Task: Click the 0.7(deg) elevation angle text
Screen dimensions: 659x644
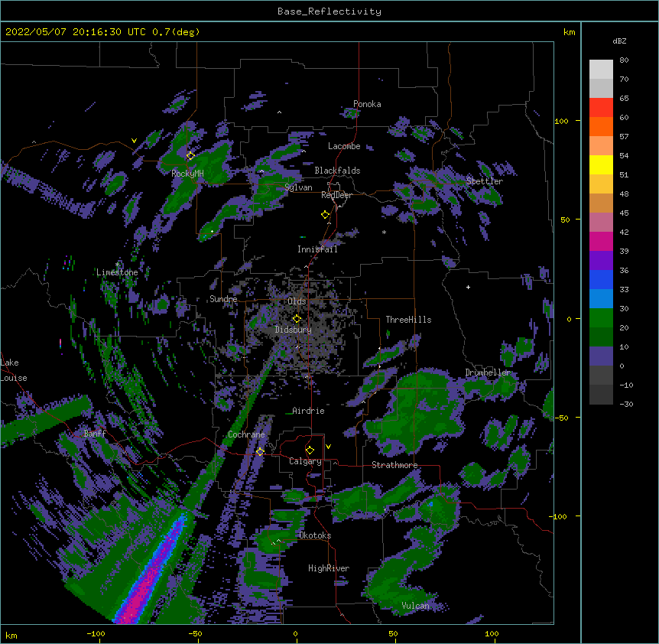Action: pyautogui.click(x=176, y=32)
